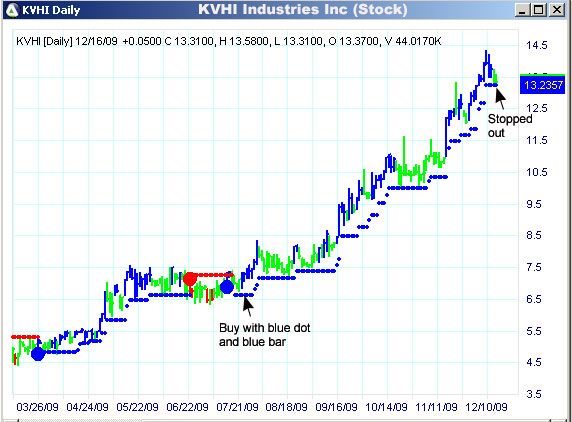The width and height of the screenshot is (572, 422).
Task: Select the large blue buy dot near 07/21/09
Action: [x=227, y=287]
